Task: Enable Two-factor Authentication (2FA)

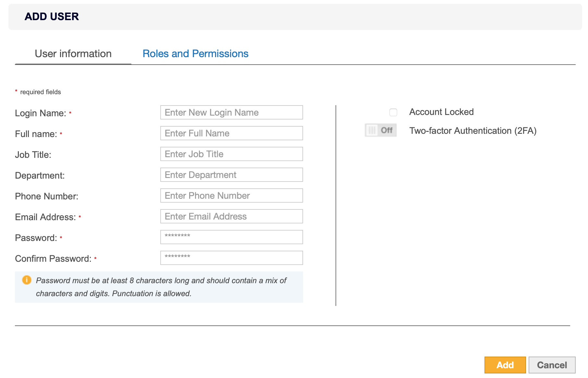Action: pos(380,130)
